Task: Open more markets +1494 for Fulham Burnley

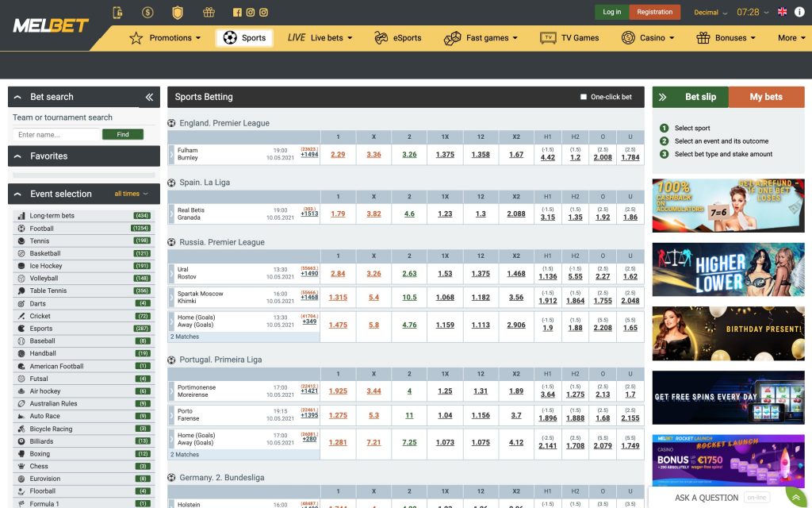Action: click(310, 155)
